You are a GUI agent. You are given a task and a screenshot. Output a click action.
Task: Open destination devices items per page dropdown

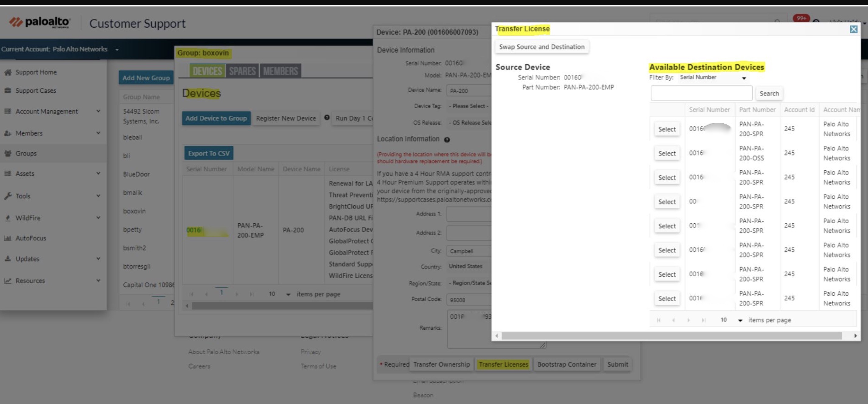740,321
